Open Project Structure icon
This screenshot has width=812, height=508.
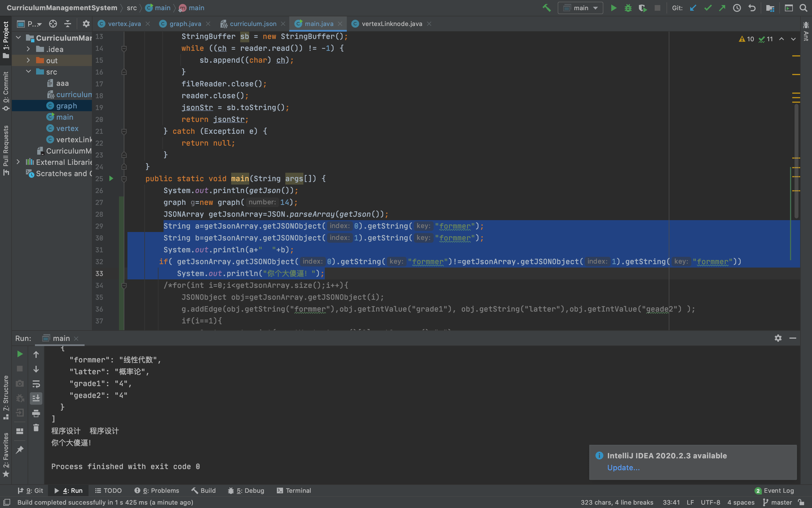[x=770, y=8]
